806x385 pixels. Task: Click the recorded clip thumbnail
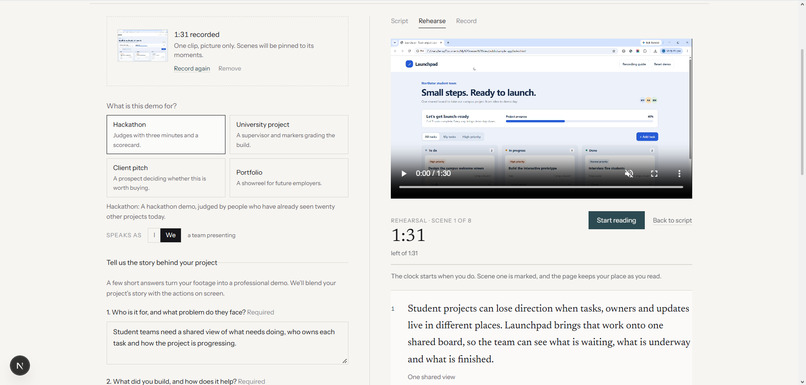click(142, 45)
